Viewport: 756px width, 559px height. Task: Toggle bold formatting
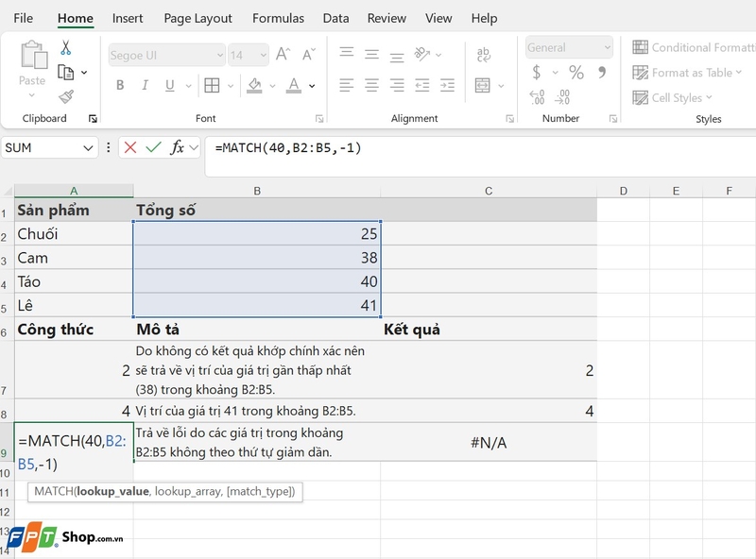(x=119, y=85)
